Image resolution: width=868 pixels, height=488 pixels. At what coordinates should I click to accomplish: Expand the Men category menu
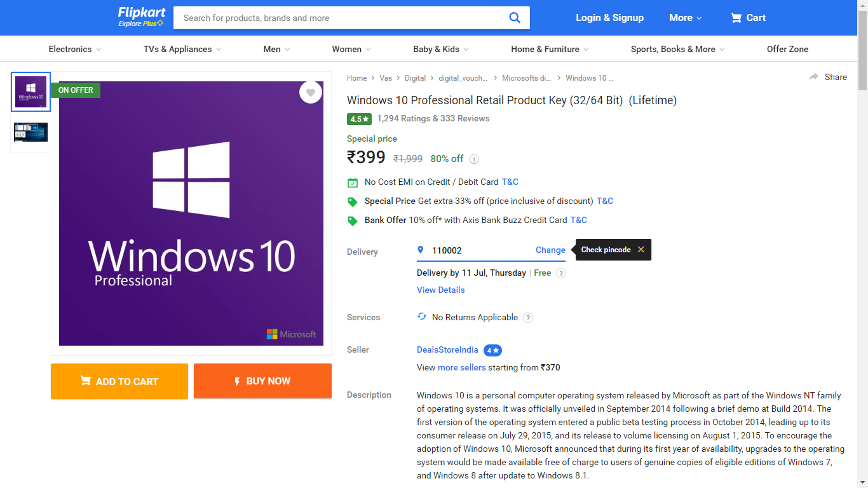276,49
